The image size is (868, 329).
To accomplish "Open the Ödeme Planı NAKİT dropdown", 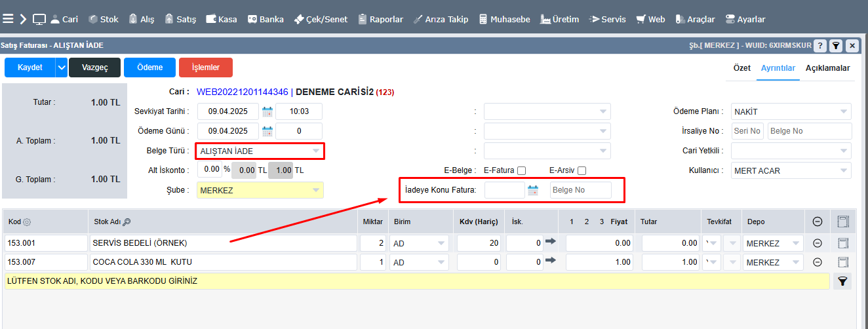I will click(844, 112).
